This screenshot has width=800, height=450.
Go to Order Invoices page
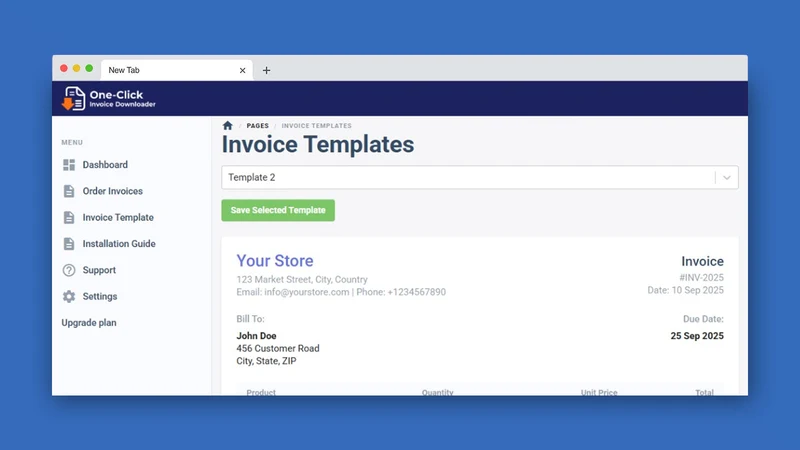113,191
